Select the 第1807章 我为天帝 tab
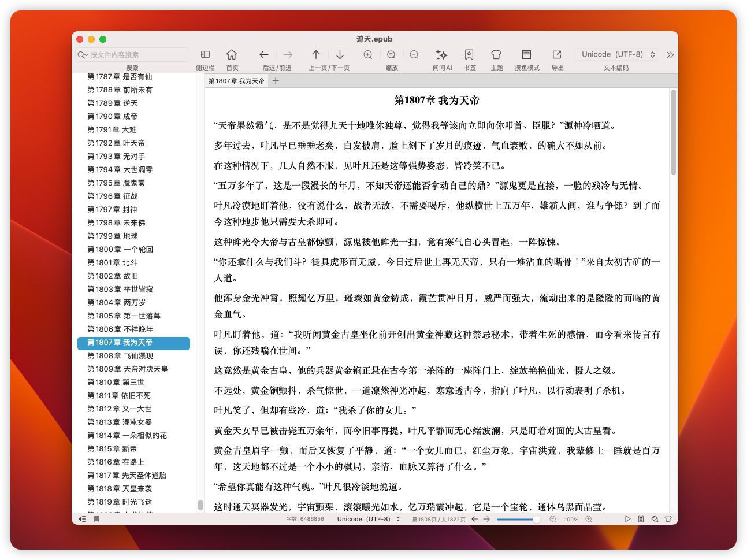Screen dimensions: 747x560 pos(236,81)
